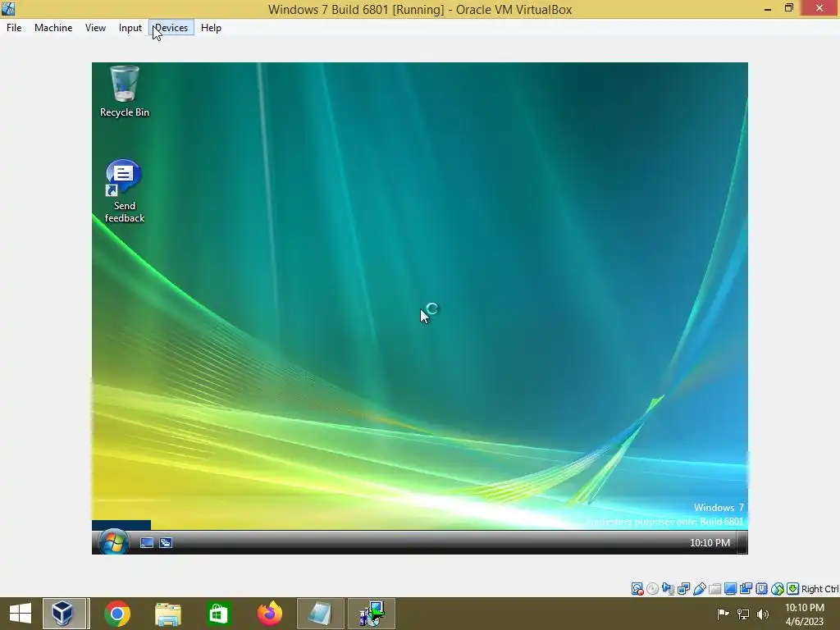
Task: Click the notepad taskbar icon
Action: click(x=321, y=614)
